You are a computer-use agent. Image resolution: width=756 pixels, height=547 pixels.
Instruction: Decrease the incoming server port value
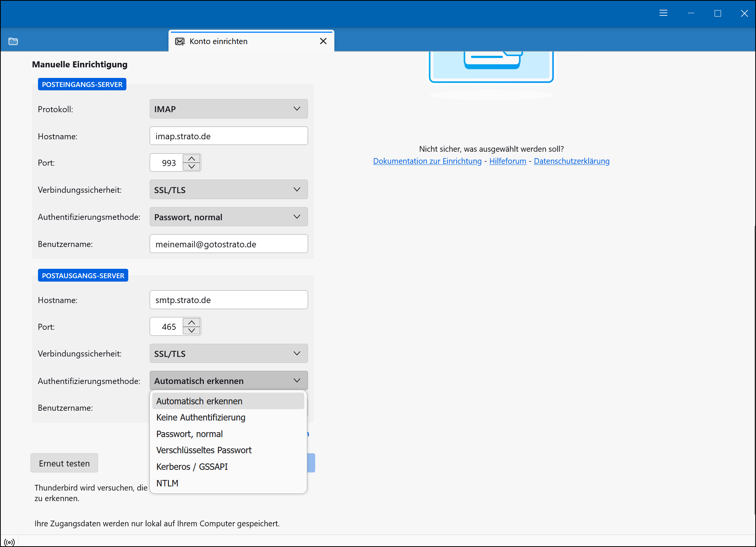pyautogui.click(x=192, y=167)
